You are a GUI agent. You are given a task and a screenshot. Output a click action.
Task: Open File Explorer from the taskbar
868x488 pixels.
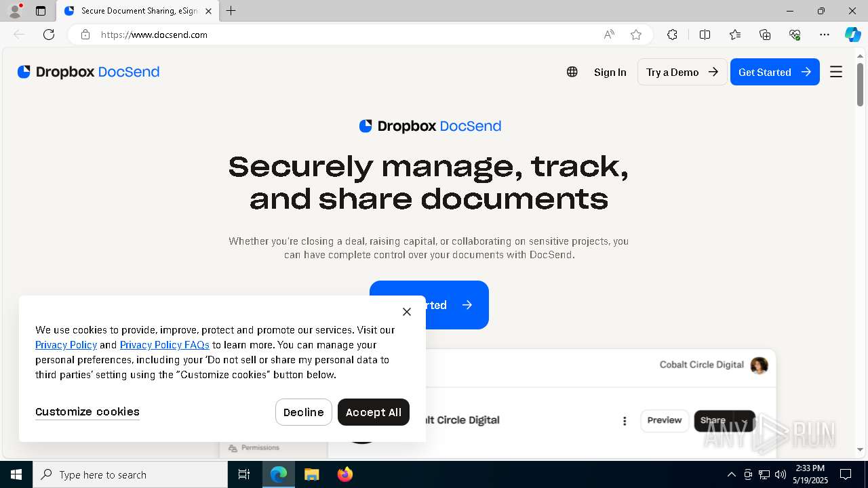coord(311,474)
